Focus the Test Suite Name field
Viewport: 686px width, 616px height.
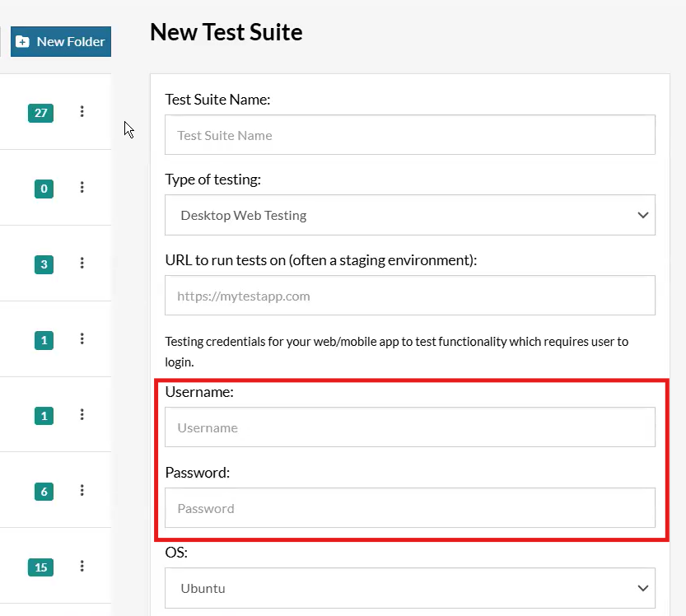[410, 135]
